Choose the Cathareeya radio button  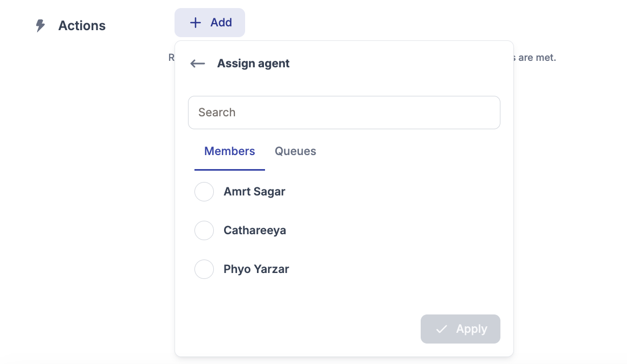tap(204, 230)
